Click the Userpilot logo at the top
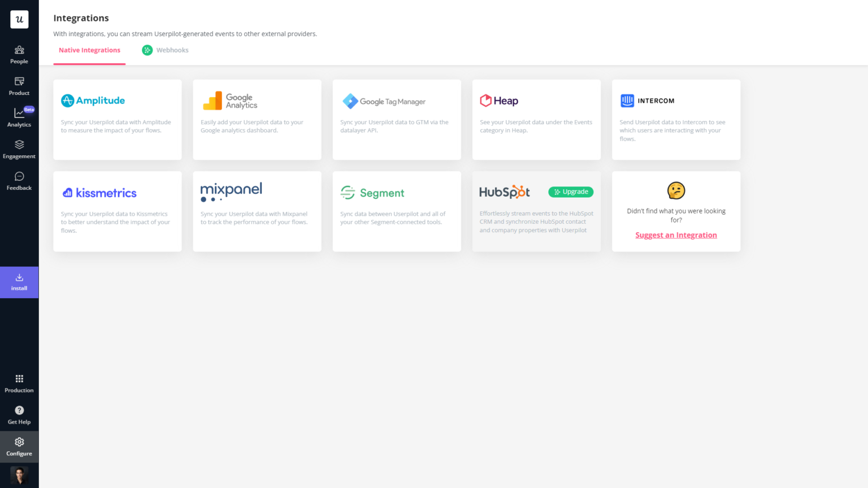 coord(19,19)
